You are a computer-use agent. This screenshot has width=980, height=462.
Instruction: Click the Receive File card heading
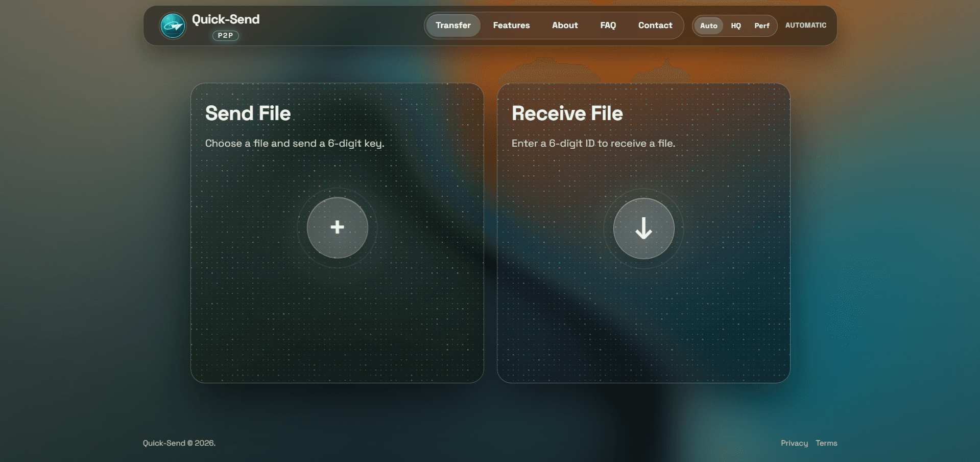point(567,113)
